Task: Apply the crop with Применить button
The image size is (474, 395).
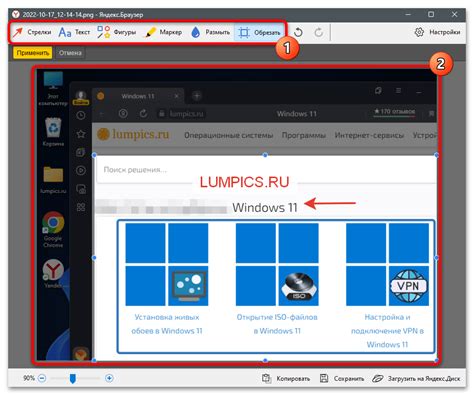Action: (33, 53)
